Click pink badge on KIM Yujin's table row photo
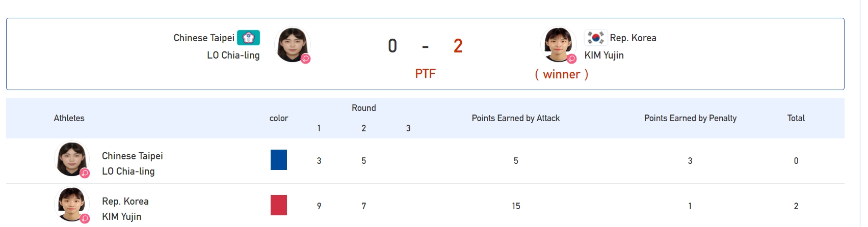 [85, 218]
